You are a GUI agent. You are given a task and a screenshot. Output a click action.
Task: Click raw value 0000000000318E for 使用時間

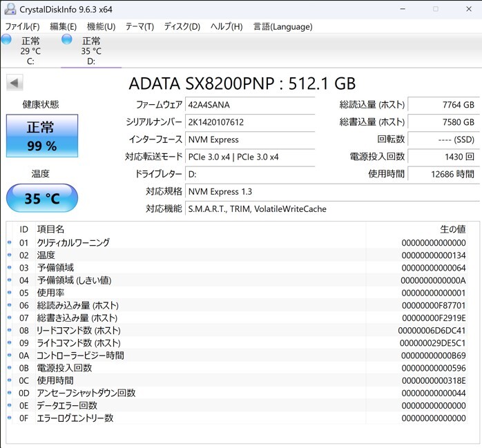[434, 380]
